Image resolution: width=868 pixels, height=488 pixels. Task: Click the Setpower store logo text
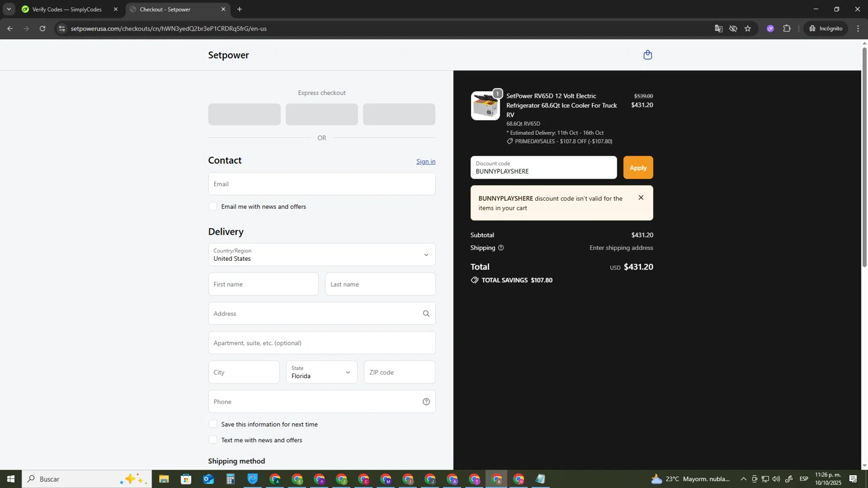[229, 55]
